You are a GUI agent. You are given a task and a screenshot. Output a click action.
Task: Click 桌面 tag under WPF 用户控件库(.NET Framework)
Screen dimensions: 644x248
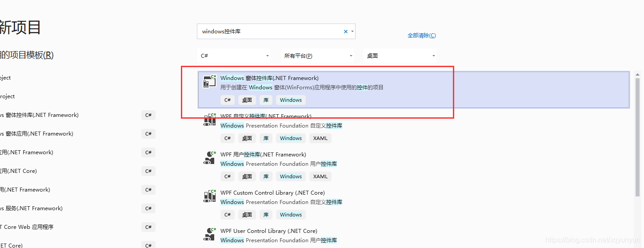[x=247, y=176]
